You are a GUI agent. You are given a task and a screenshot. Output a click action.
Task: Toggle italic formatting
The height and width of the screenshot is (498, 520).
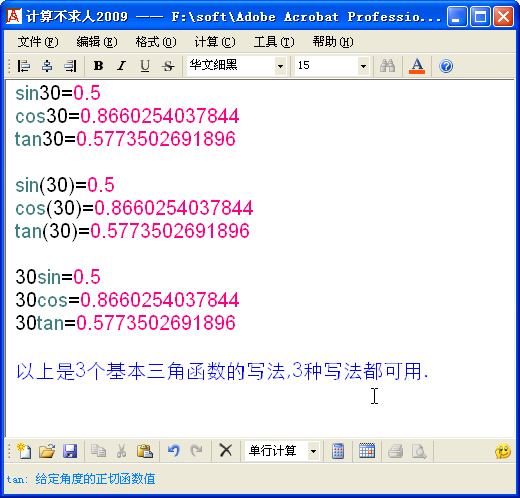pos(122,66)
